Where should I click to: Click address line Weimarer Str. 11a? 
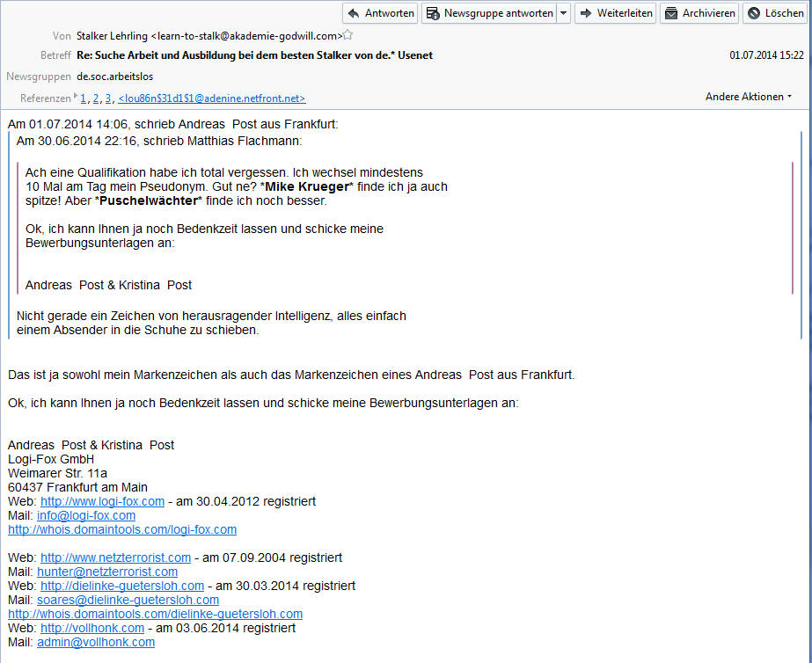click(57, 474)
